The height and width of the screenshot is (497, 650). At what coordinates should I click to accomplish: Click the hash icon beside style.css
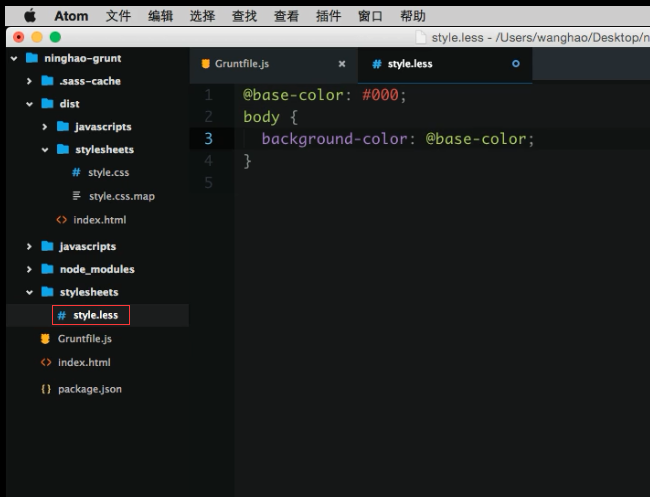coord(76,173)
